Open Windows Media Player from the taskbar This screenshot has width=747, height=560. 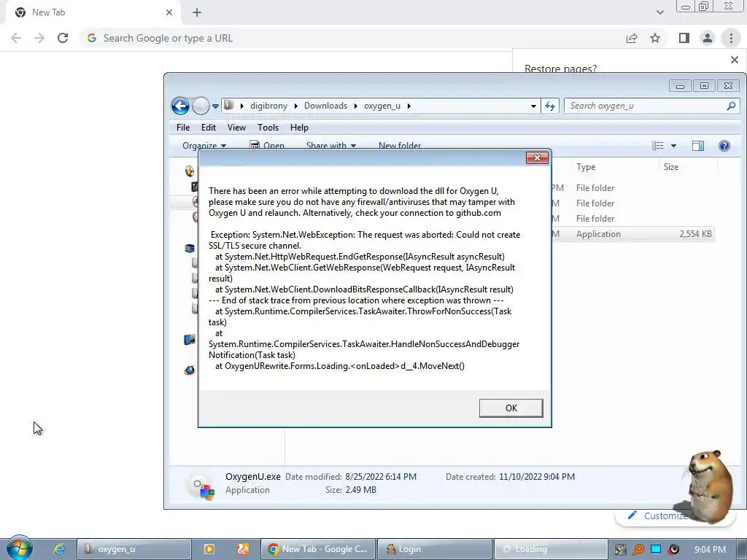click(x=209, y=549)
